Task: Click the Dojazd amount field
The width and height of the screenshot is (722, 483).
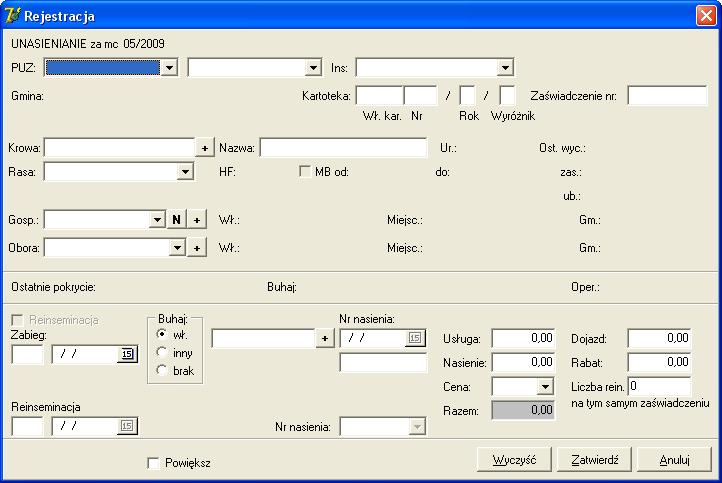Action: pyautogui.click(x=659, y=338)
